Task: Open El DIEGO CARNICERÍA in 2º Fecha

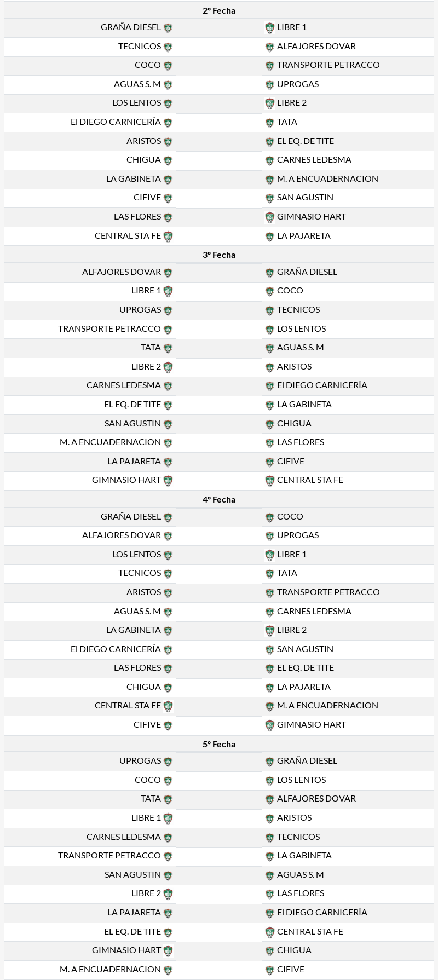Action: [x=116, y=122]
